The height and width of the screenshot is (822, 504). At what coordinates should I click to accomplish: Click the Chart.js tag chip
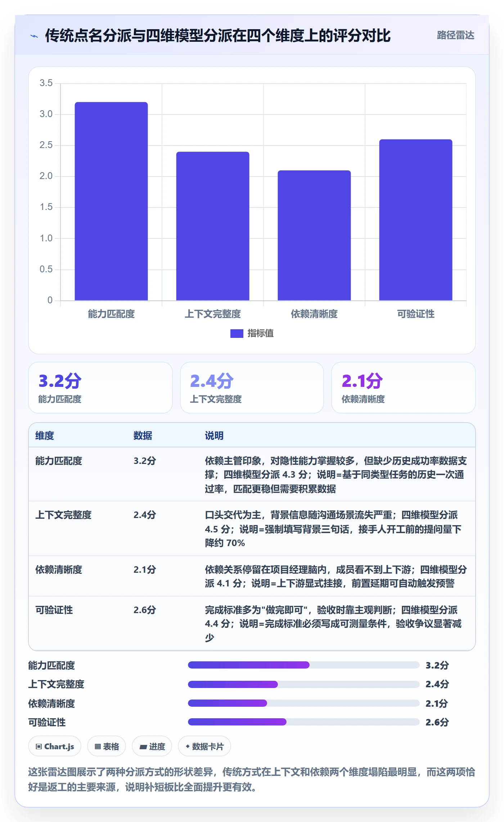click(55, 746)
